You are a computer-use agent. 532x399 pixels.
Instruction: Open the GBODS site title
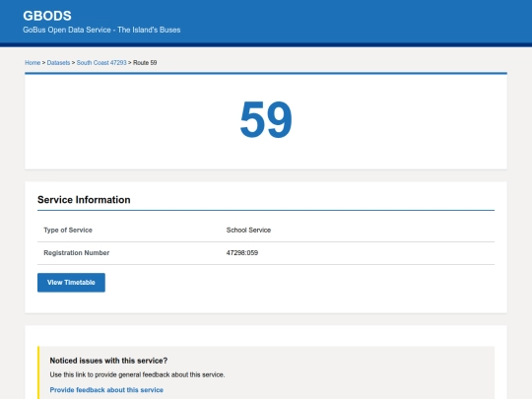coord(47,16)
